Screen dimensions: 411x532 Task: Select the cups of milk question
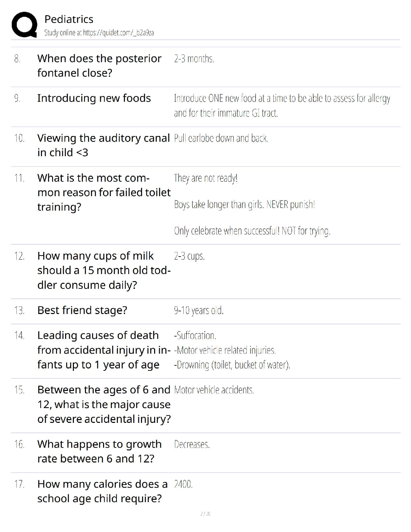pyautogui.click(x=104, y=270)
